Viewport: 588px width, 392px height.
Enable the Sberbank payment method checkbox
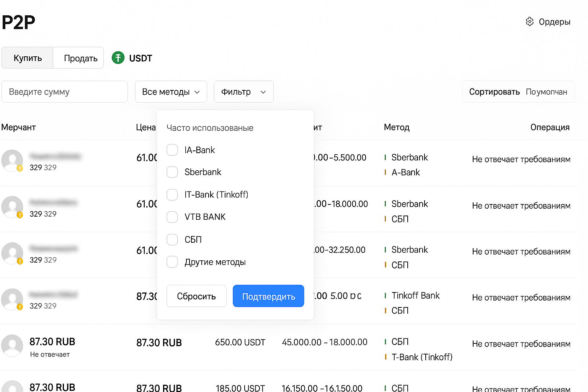[x=172, y=172]
